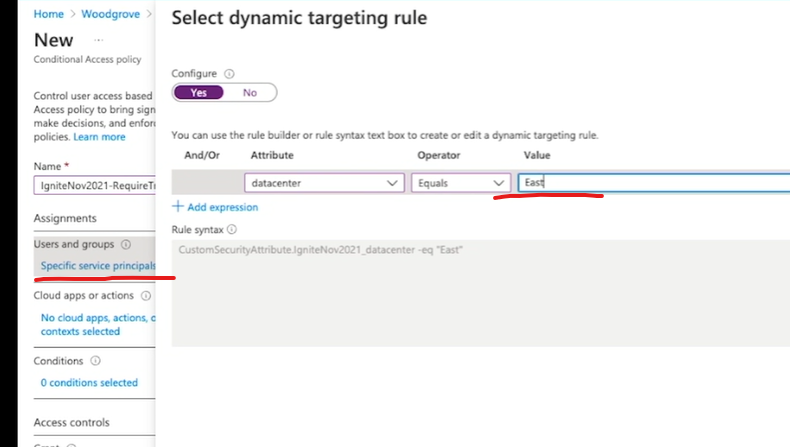
Task: Open the datacenter Attribute dropdown
Action: (324, 183)
